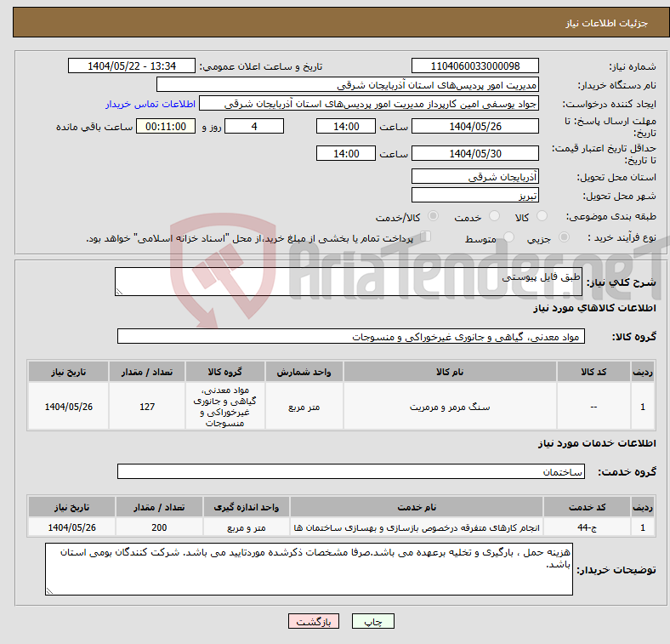Click the گروه کالا column header
Image resolution: width=670 pixels, height=644 pixels.
[x=224, y=372]
